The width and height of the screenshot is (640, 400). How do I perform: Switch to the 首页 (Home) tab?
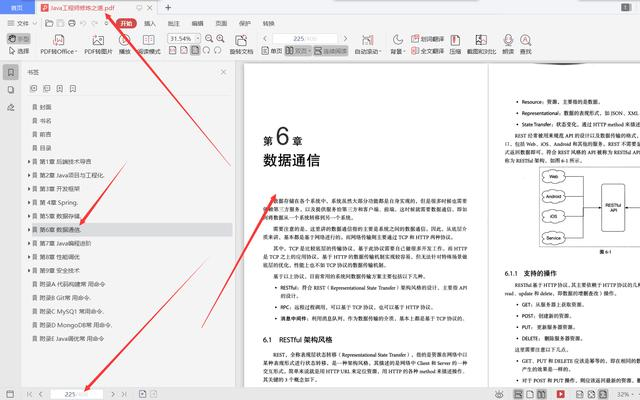click(16, 7)
